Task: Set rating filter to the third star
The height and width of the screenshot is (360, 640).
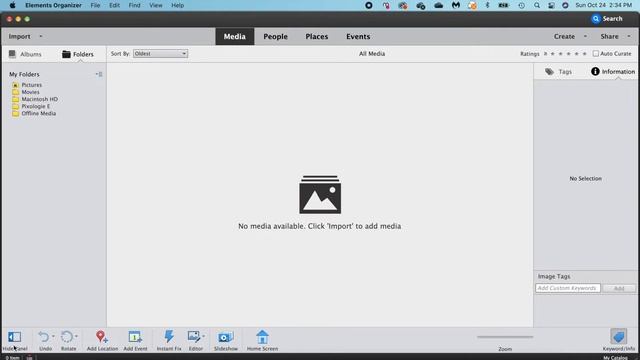Action: click(x=569, y=53)
